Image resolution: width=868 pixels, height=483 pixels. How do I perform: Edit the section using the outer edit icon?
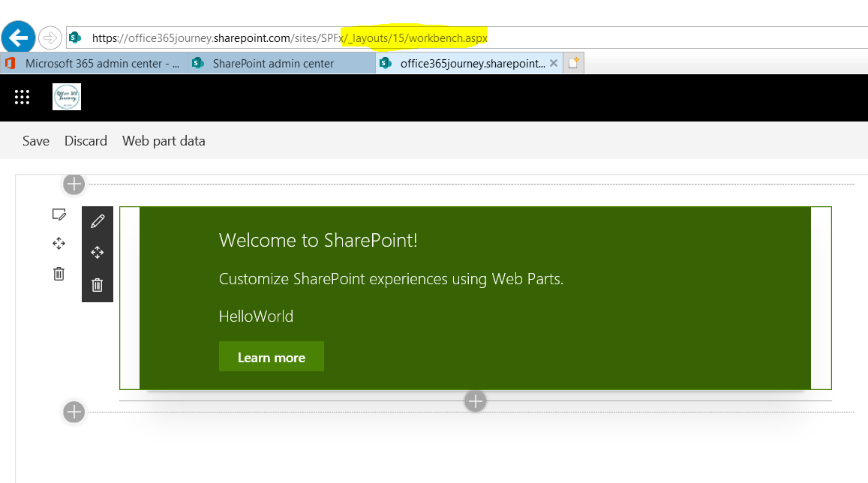pos(59,214)
